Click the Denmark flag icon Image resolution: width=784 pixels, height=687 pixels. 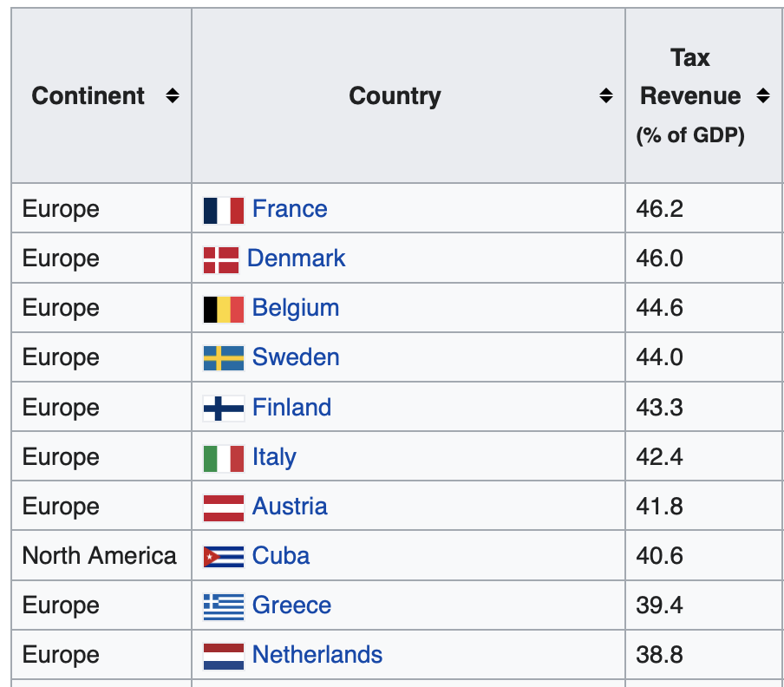click(221, 259)
